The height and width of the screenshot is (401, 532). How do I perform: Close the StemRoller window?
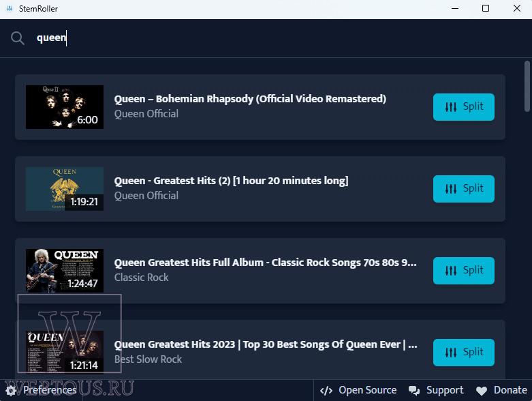pyautogui.click(x=517, y=8)
